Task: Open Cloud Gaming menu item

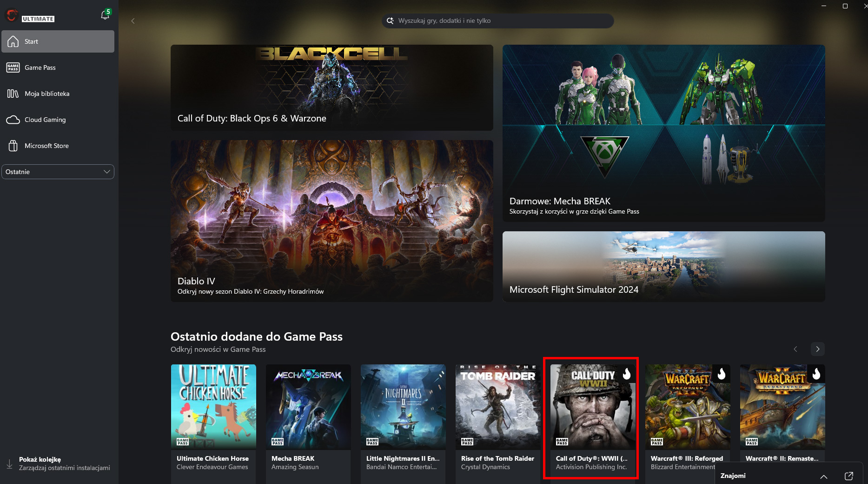Action: 58,120
